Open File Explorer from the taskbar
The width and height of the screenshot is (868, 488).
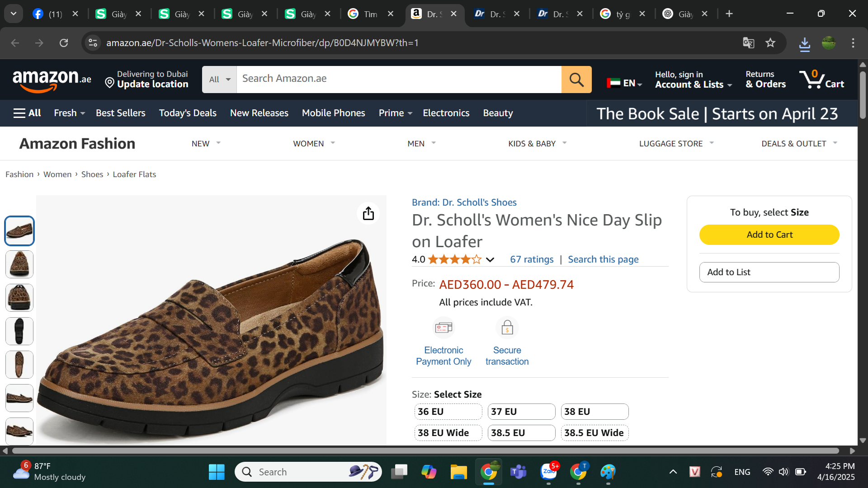[x=458, y=472]
